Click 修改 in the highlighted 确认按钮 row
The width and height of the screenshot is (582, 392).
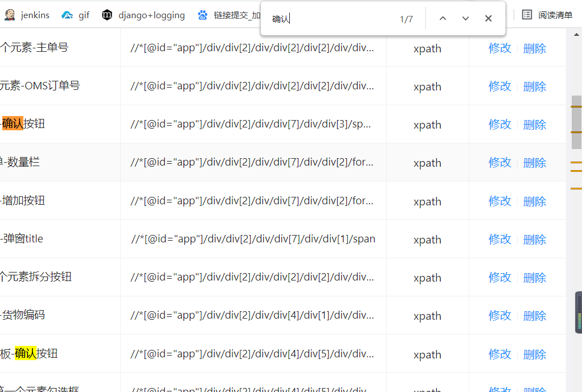[x=500, y=125]
